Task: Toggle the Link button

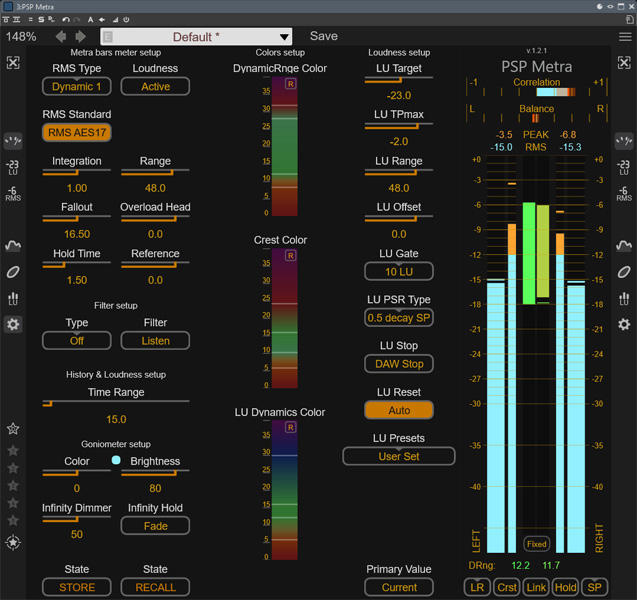Action: click(536, 587)
